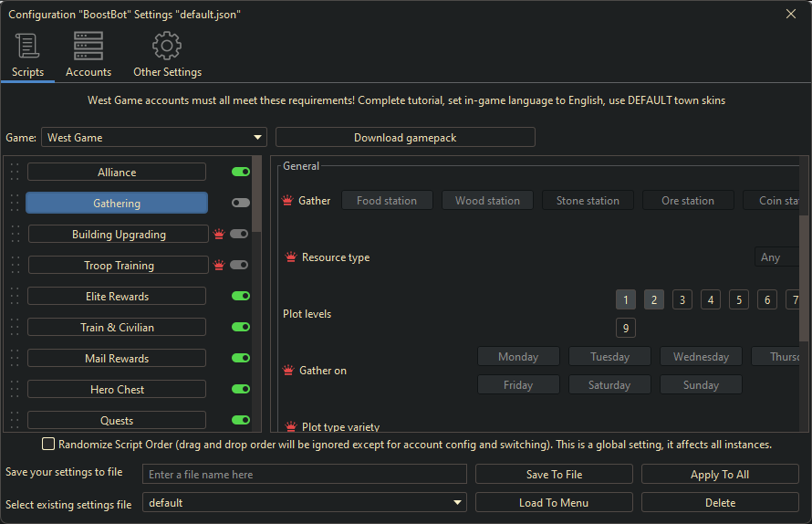Viewport: 812px width, 524px height.
Task: Click crown icon beside Troop Training
Action: tap(219, 266)
